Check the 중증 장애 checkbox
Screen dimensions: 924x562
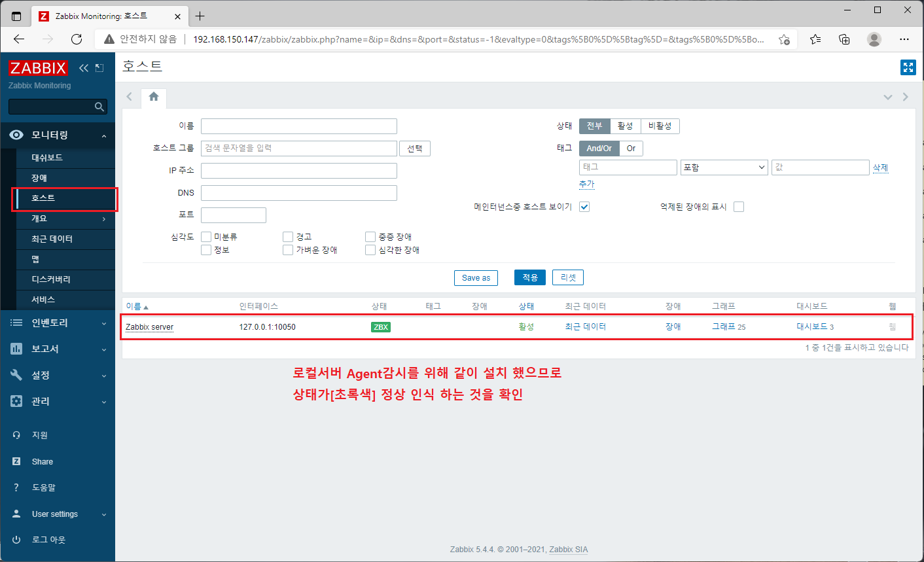click(370, 237)
